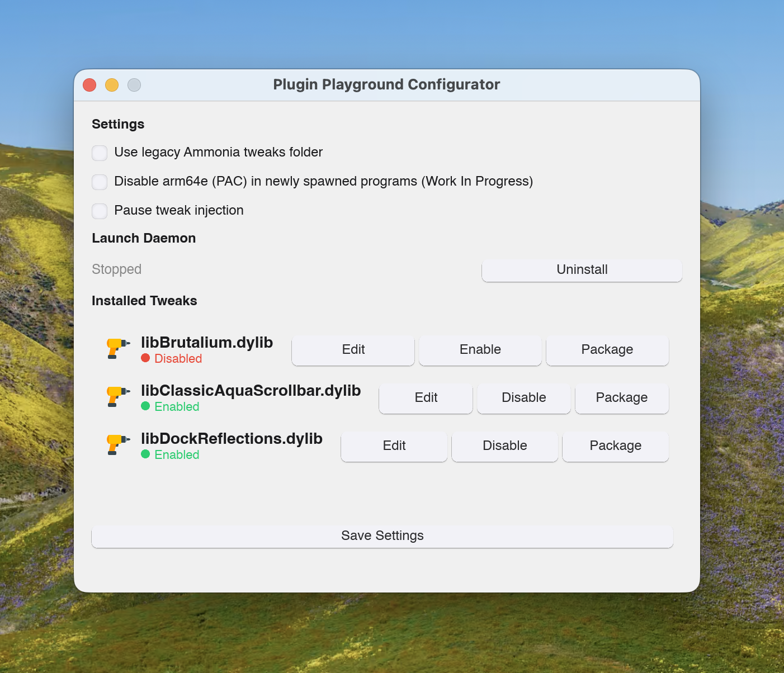Click the Stopped daemon status text
Image resolution: width=784 pixels, height=673 pixels.
(116, 269)
